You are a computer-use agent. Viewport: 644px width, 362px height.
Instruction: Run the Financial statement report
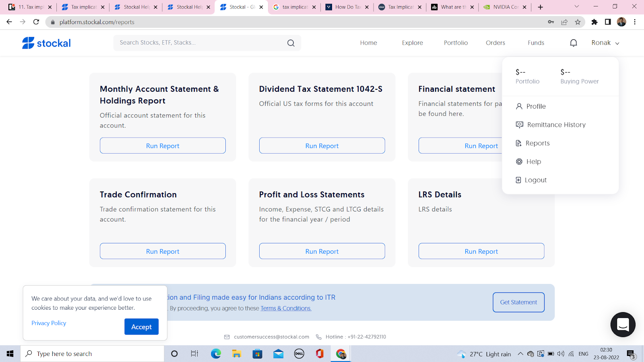click(460, 146)
